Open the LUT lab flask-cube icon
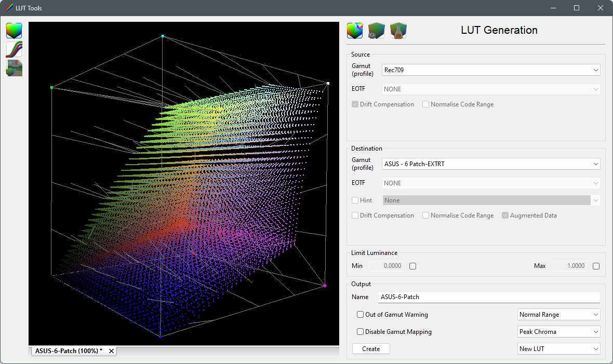The width and height of the screenshot is (613, 364). [398, 31]
